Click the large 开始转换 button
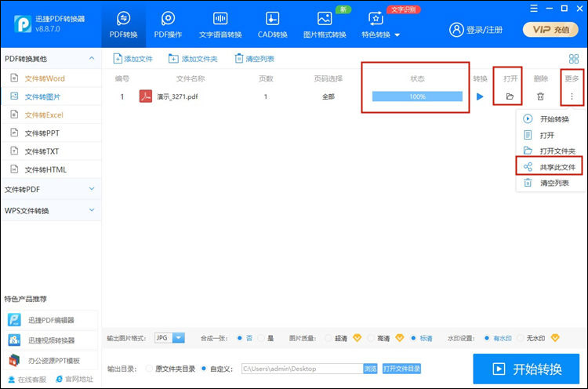The image size is (588, 389). coord(526,369)
